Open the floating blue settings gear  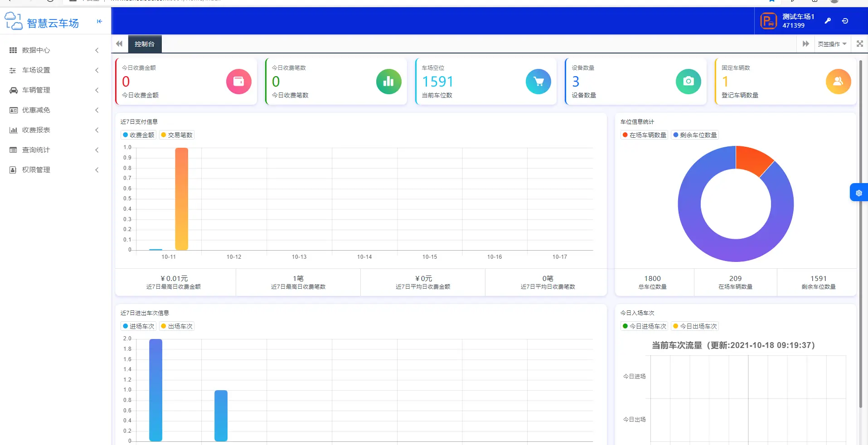click(x=858, y=193)
